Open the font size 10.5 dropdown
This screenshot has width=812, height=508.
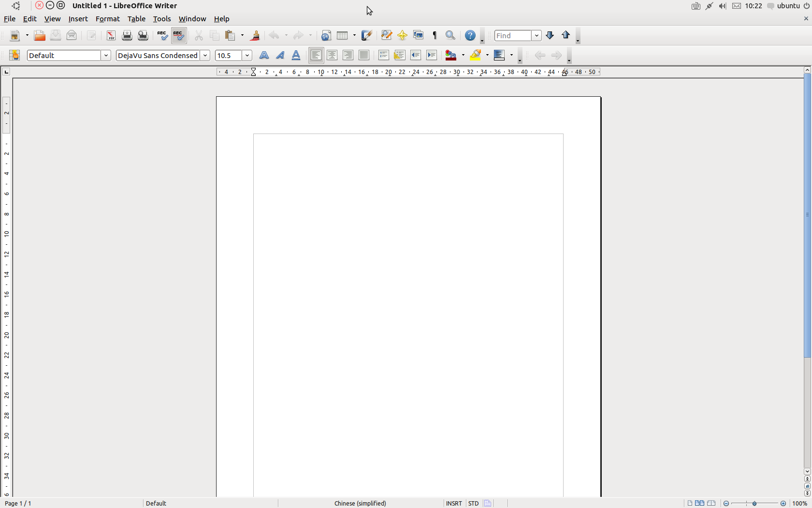(247, 56)
